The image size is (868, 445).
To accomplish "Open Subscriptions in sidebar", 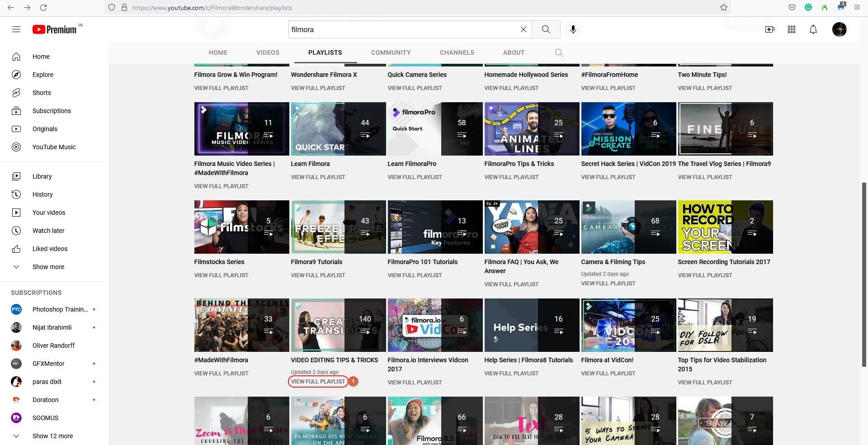I will 52,111.
